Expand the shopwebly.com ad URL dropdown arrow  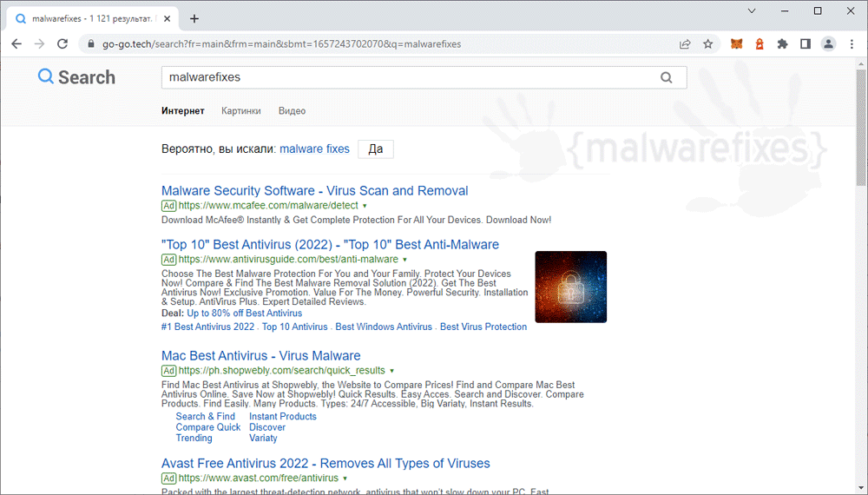(x=392, y=371)
